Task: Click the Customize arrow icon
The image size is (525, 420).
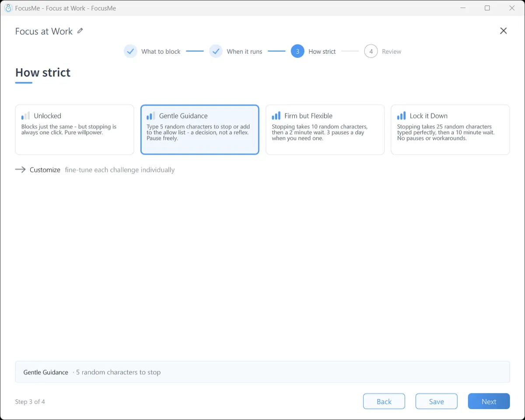Action: (x=21, y=170)
